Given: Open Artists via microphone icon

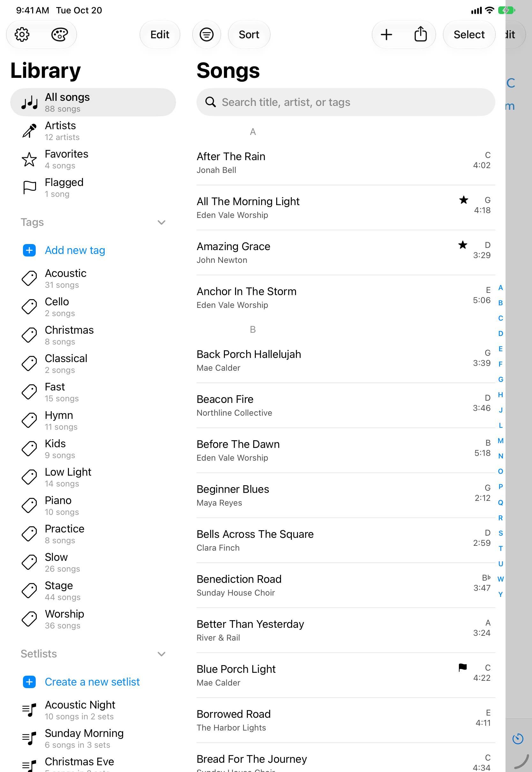Looking at the screenshot, I should point(29,131).
